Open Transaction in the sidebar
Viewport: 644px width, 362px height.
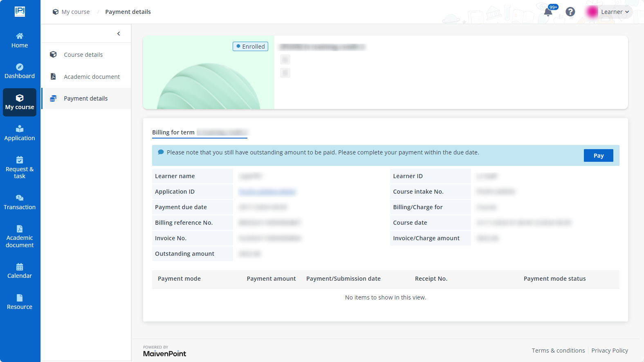(20, 203)
